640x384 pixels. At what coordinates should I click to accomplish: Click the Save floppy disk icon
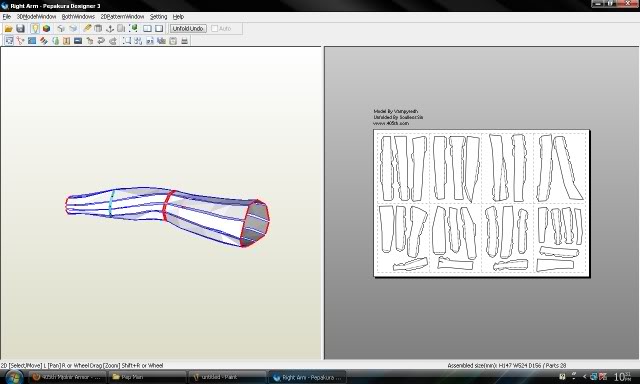20,29
